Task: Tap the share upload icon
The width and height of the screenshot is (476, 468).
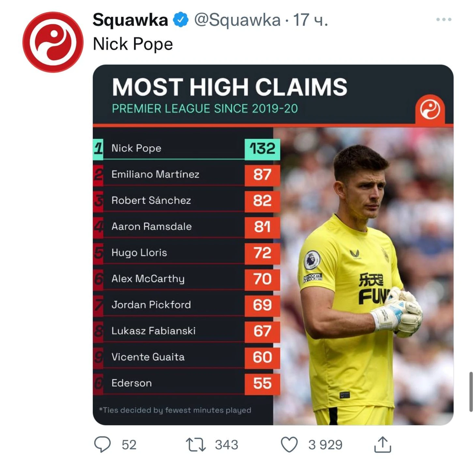Action: tap(382, 445)
